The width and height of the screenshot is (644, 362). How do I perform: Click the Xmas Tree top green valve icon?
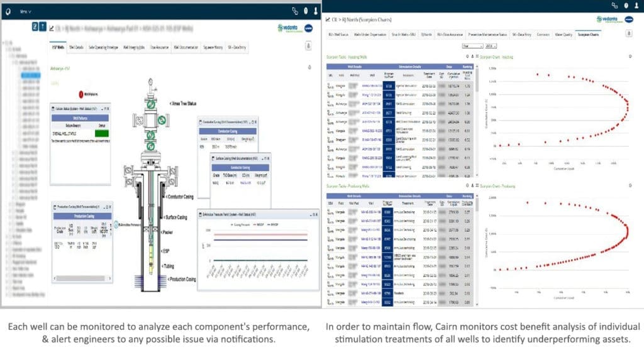coord(151,104)
